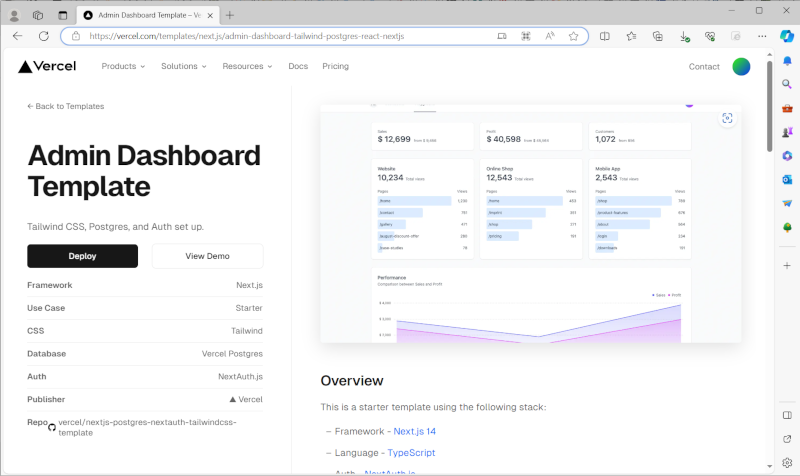Screen dimensions: 800x476
Task: View site information lock icon
Action: [x=76, y=36]
